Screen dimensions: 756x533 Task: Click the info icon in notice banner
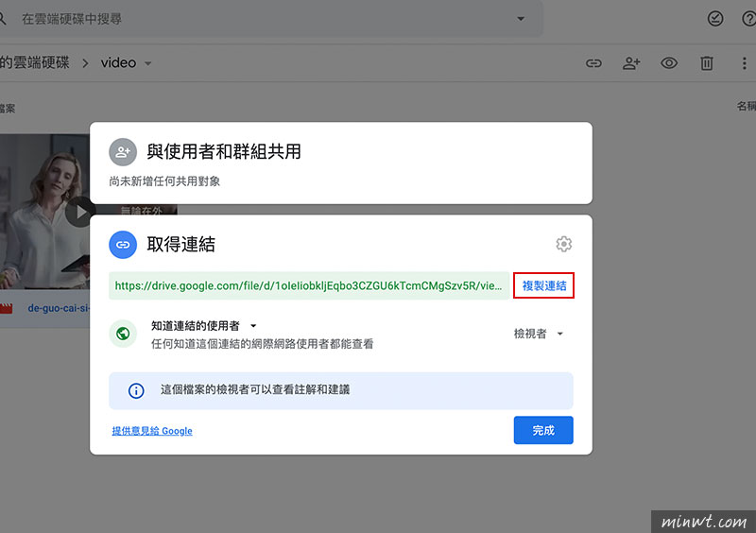click(x=136, y=390)
